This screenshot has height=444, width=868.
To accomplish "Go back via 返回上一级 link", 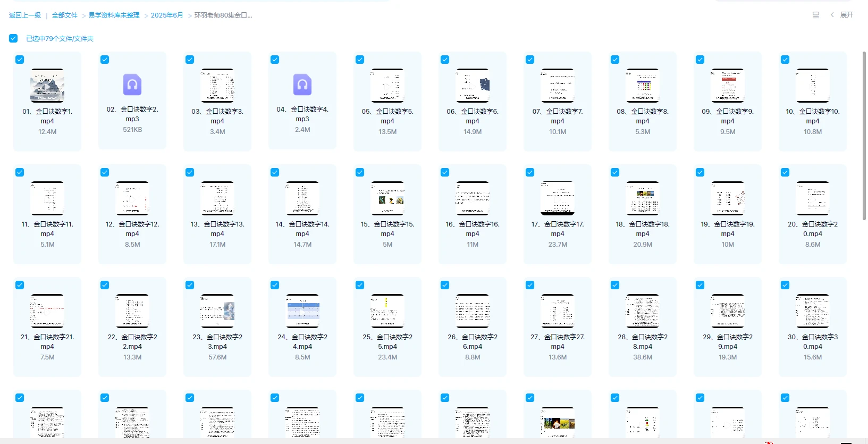I will (x=25, y=15).
